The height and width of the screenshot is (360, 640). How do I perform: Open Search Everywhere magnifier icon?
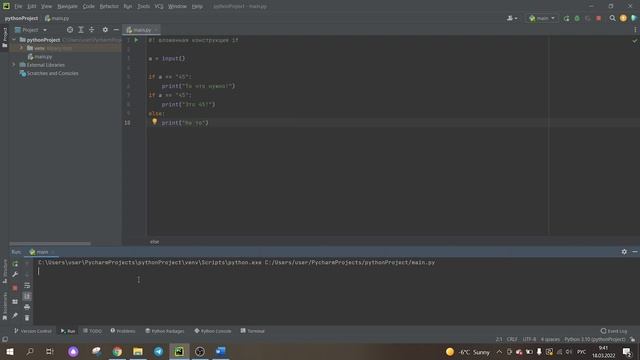(613, 18)
